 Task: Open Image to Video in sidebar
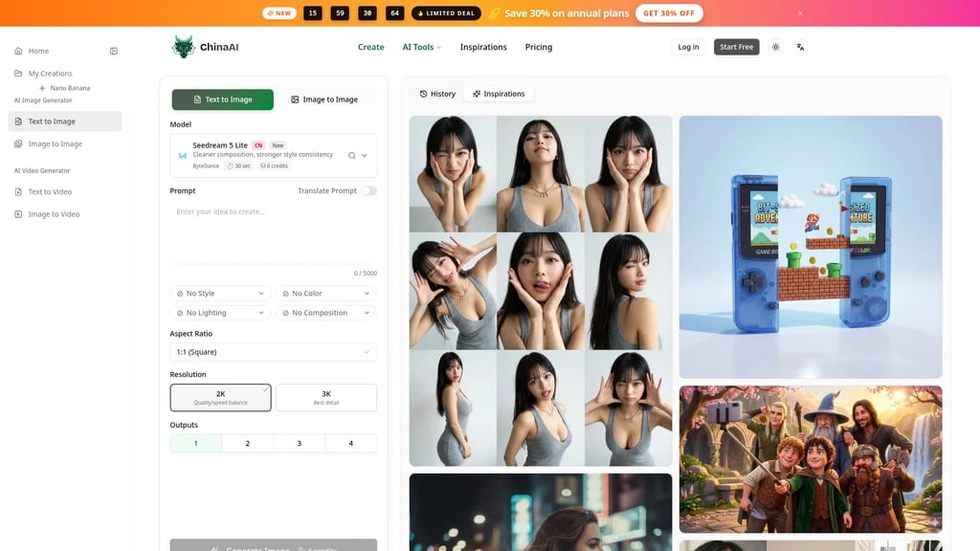tap(65, 214)
